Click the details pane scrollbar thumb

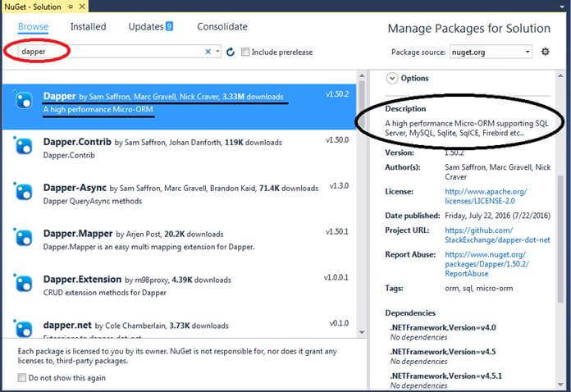560,239
